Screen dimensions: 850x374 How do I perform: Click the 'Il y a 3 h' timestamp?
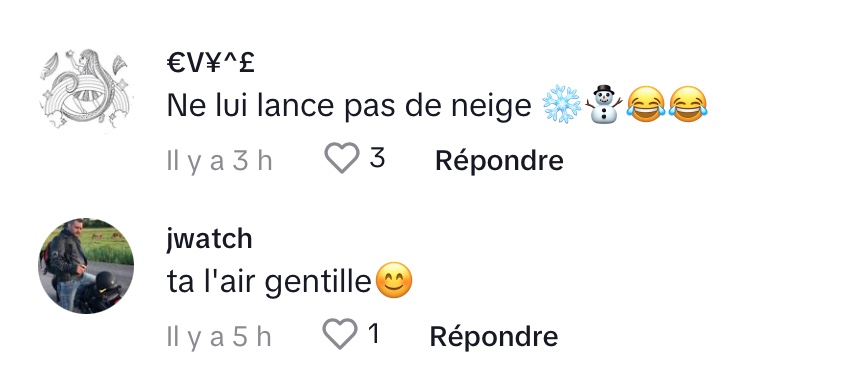(220, 161)
